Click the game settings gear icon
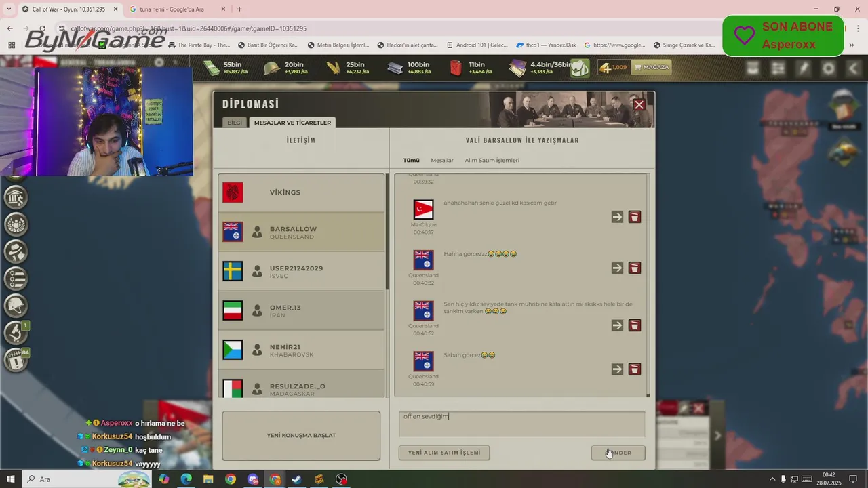868x488 pixels. click(x=829, y=68)
